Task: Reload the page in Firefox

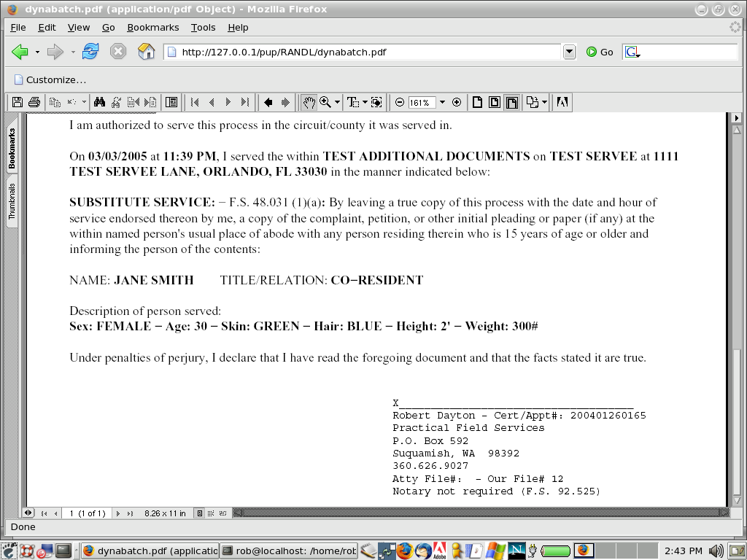Action: (90, 52)
